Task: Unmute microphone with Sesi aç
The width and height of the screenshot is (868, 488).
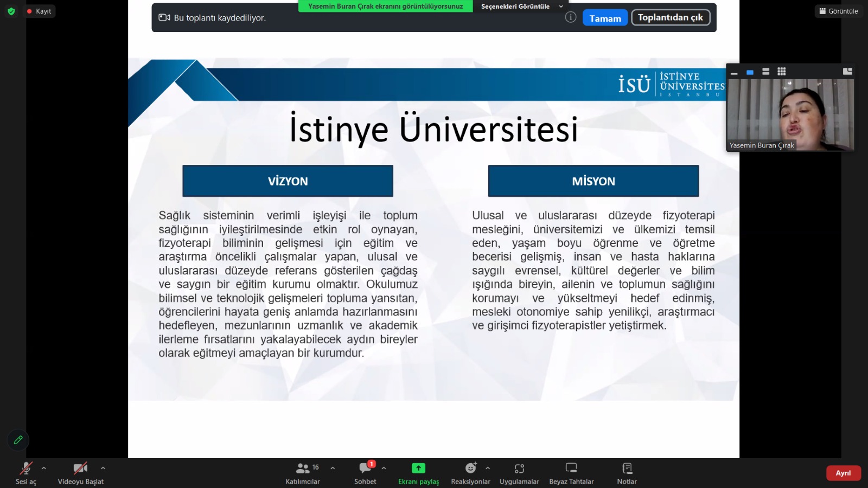Action: 26,473
